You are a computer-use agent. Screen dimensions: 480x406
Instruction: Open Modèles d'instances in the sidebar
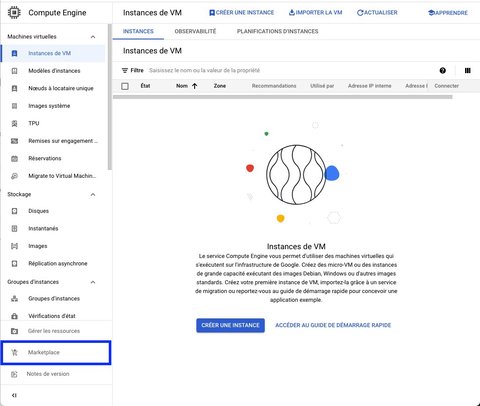pyautogui.click(x=53, y=71)
